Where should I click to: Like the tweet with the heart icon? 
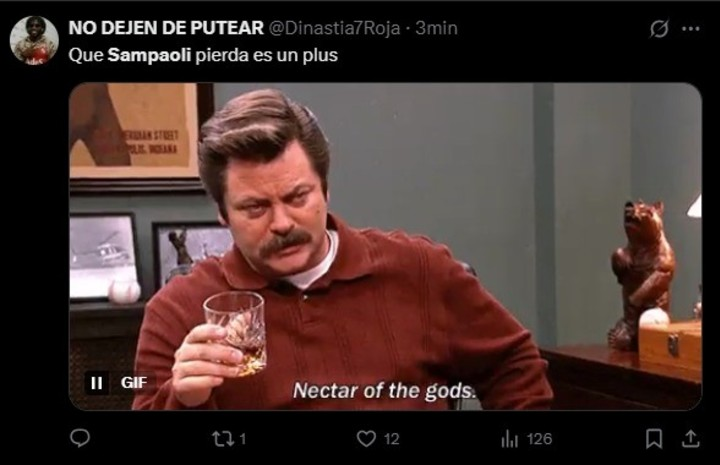click(366, 439)
